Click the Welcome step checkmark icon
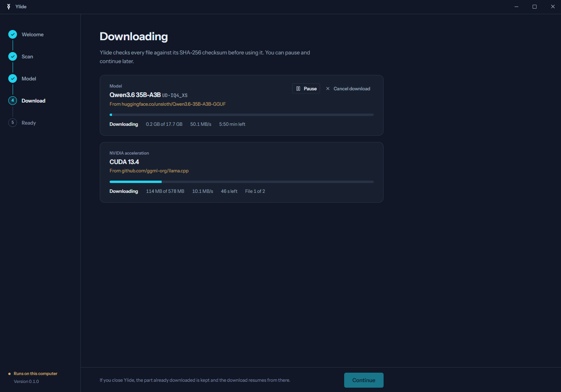The image size is (561, 392). (x=13, y=34)
